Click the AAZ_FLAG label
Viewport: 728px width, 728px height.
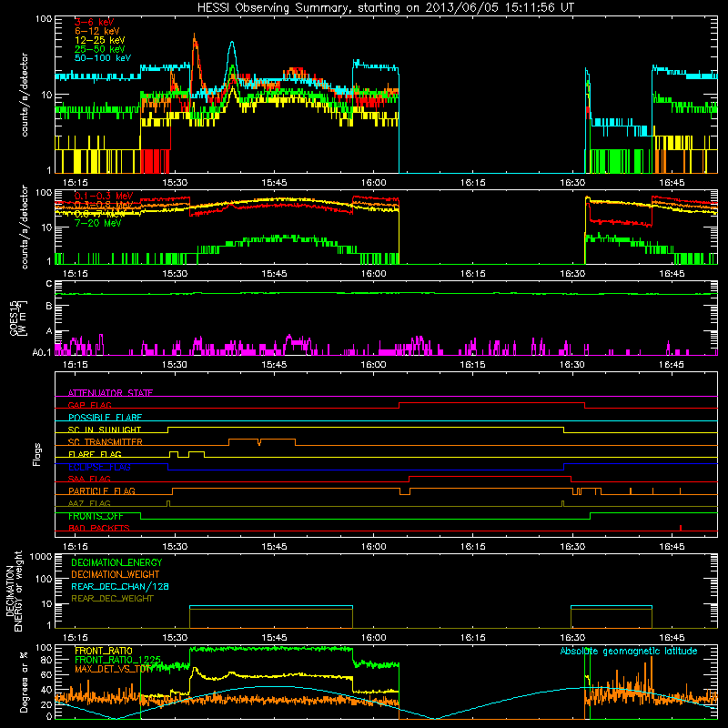tap(89, 503)
